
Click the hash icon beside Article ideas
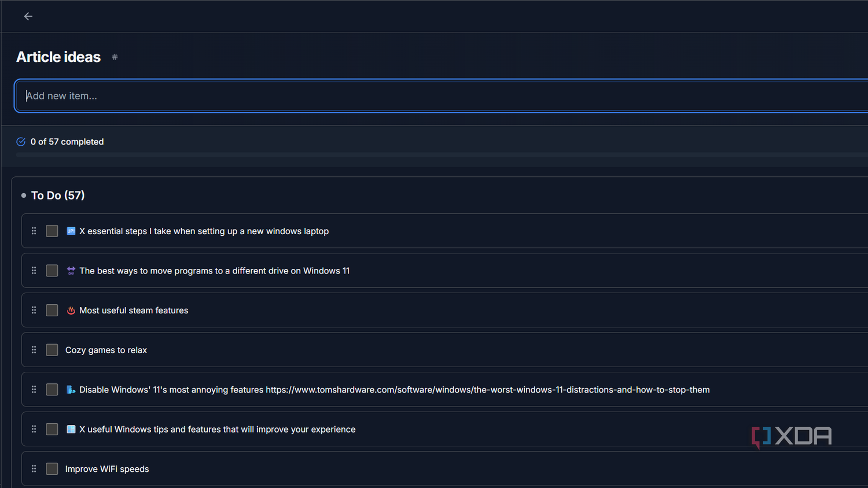point(115,57)
